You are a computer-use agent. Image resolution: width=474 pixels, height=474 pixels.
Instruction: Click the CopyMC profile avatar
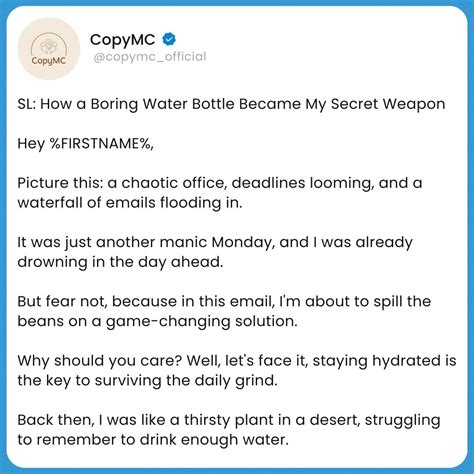coord(49,49)
